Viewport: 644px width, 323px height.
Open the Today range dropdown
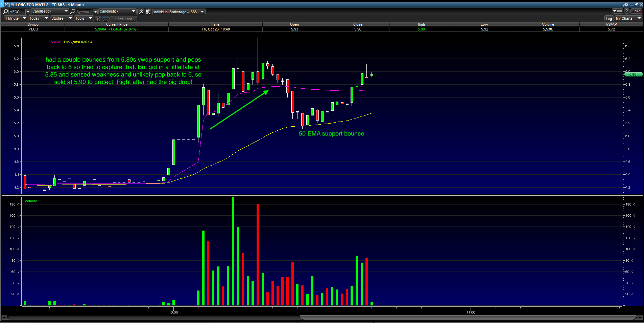pyautogui.click(x=39, y=19)
